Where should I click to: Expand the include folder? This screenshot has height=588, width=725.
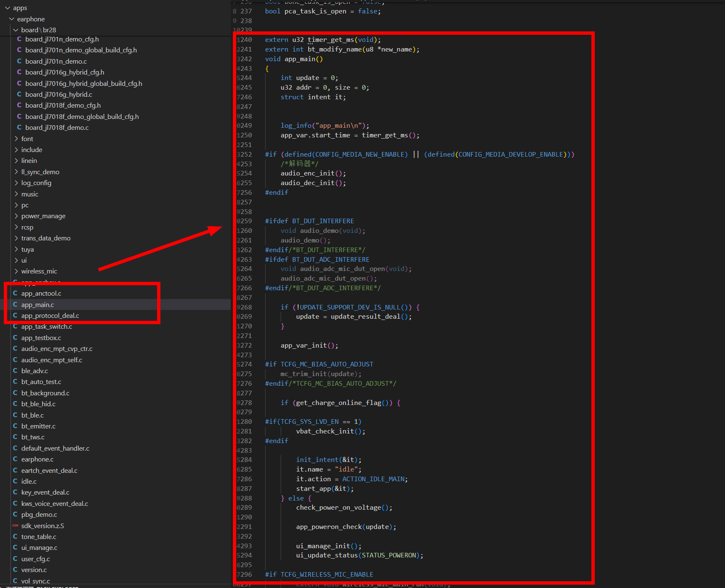[16, 150]
